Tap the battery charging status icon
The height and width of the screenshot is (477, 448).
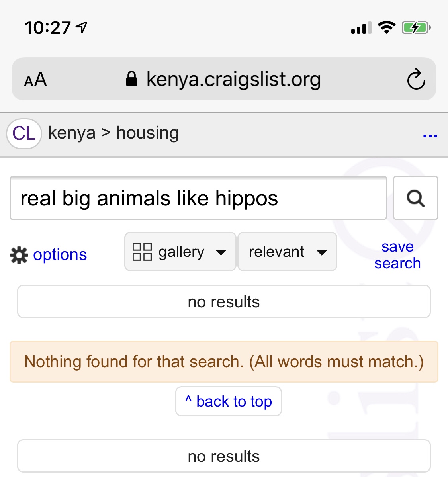(x=416, y=28)
